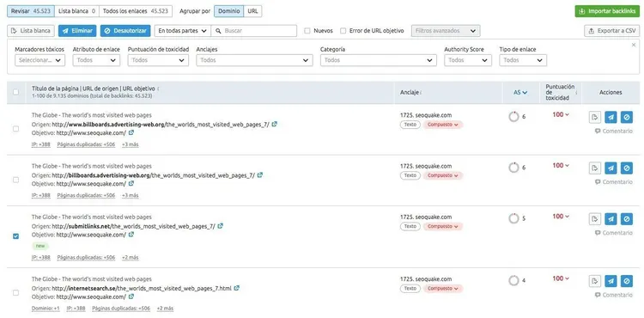Whitelist icon for submitlinks.net row

(595, 219)
